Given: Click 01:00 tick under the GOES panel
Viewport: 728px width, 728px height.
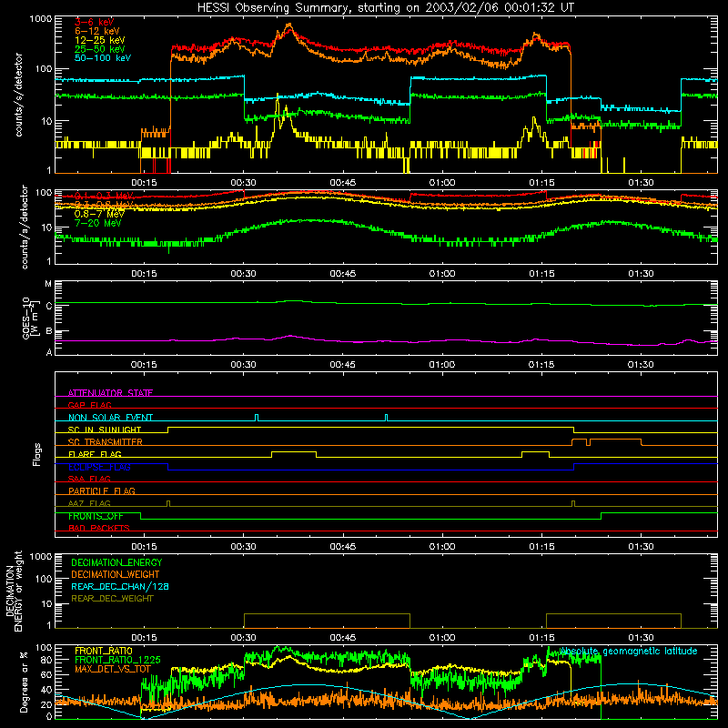Looking at the screenshot, I should click(x=442, y=365).
